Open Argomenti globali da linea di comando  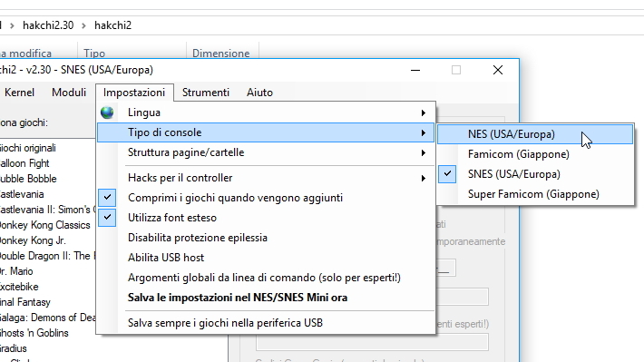click(x=266, y=278)
